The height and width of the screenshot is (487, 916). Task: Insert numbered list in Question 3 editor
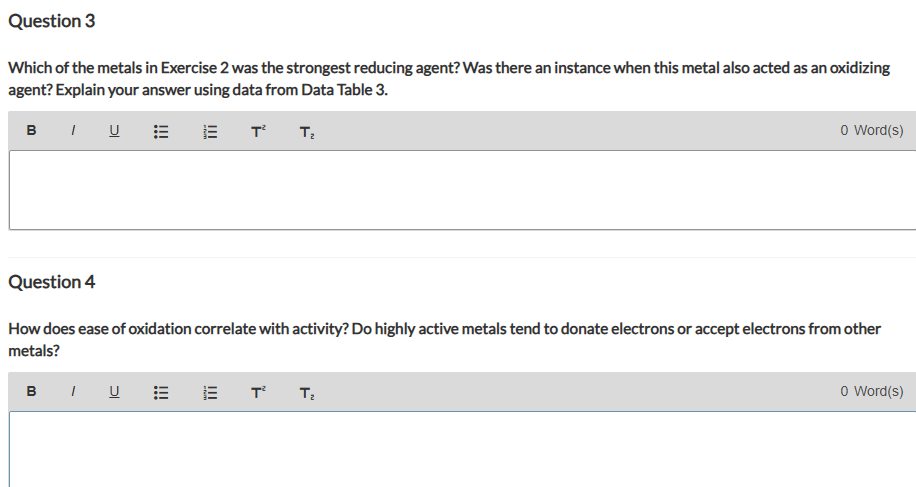[210, 132]
